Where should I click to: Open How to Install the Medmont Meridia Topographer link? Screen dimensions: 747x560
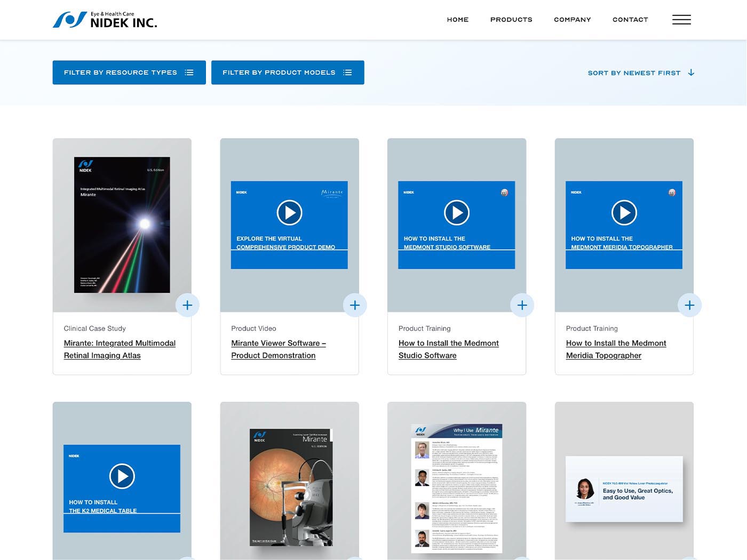pos(616,349)
